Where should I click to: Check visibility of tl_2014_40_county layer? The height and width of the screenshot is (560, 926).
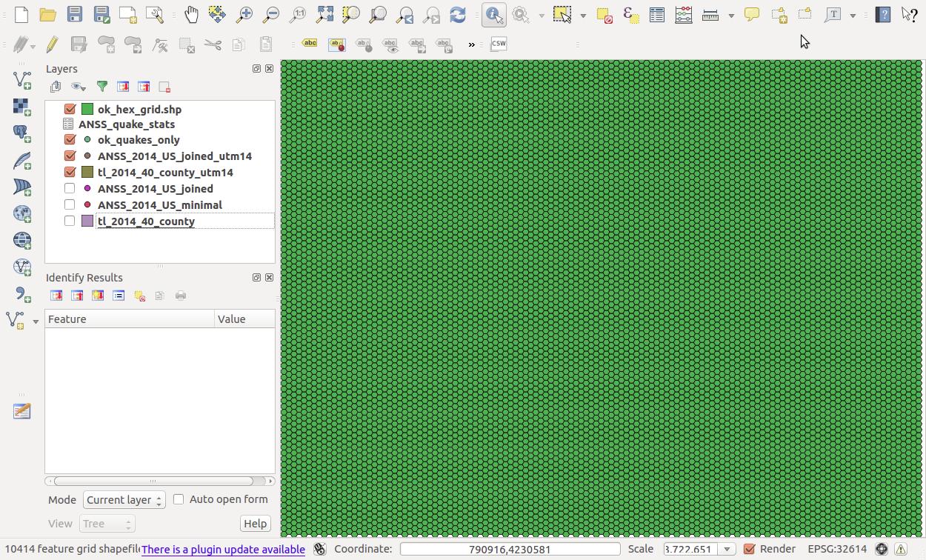70,221
